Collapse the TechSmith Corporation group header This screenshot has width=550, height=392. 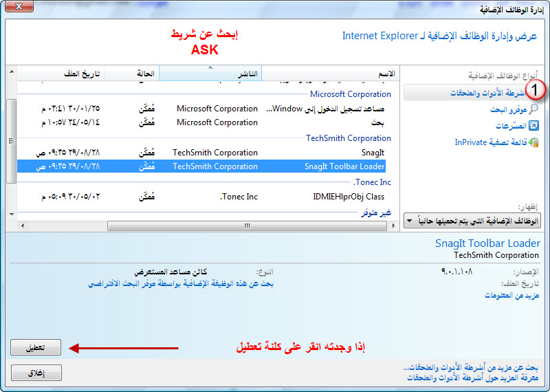point(348,138)
